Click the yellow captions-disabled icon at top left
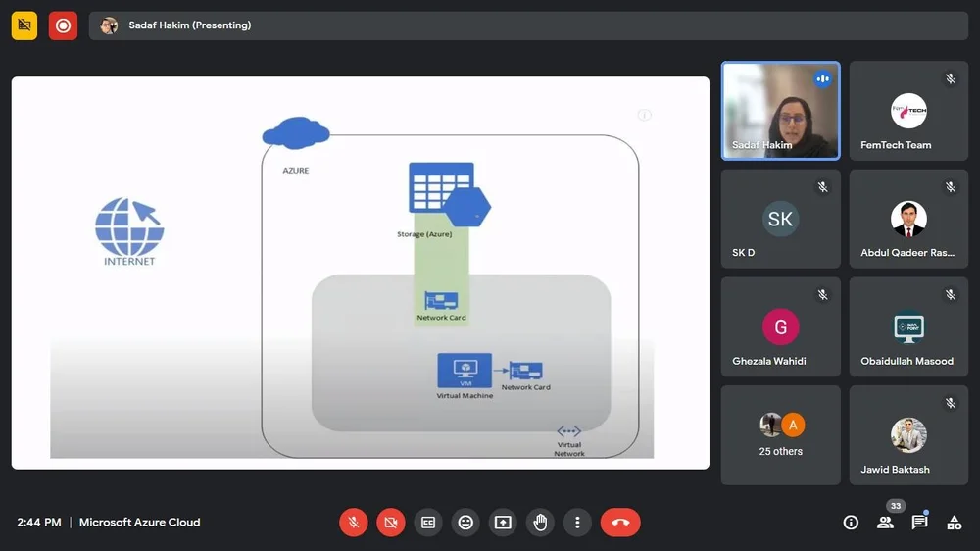 pyautogui.click(x=24, y=25)
